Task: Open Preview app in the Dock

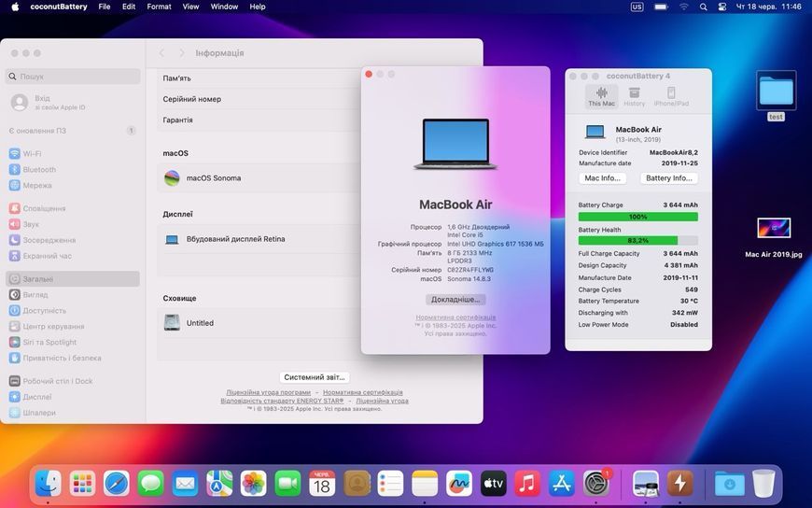Action: tap(646, 484)
